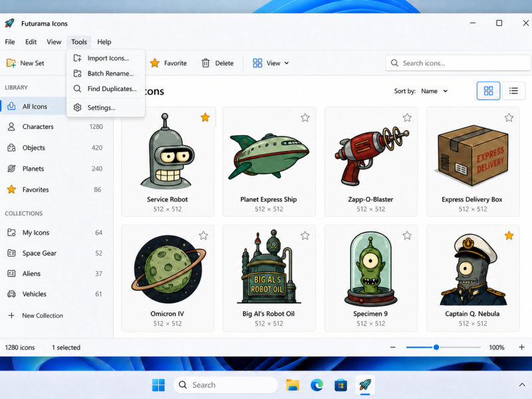The image size is (532, 399).
Task: Click Futurama Icons rocket taskbar icon
Action: click(365, 385)
